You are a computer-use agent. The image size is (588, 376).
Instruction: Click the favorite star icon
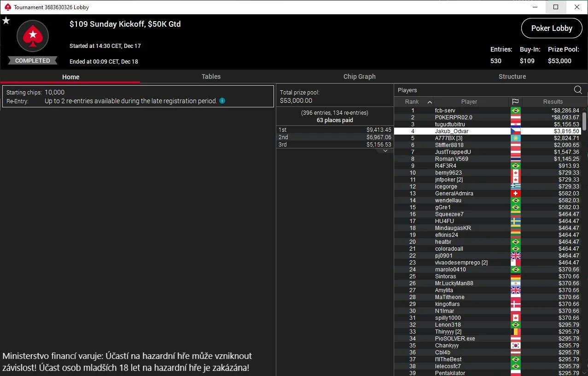(x=6, y=21)
